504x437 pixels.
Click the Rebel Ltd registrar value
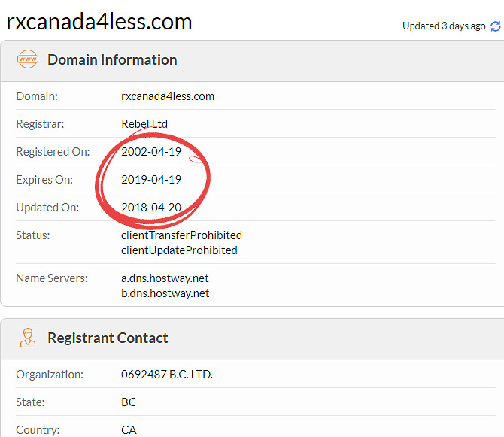click(x=144, y=123)
